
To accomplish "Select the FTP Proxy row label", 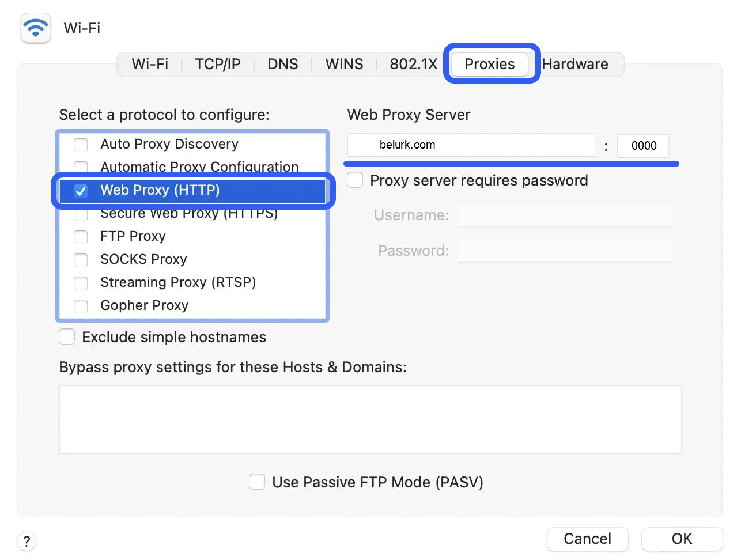I will click(133, 236).
